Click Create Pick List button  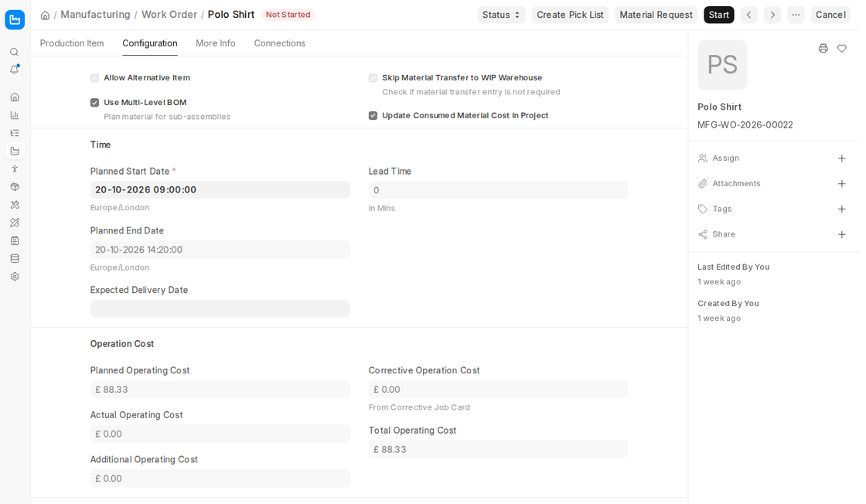pyautogui.click(x=570, y=15)
